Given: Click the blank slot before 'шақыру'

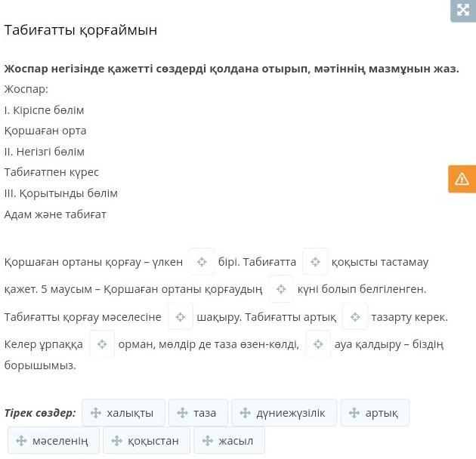Looking at the screenshot, I should [180, 317].
